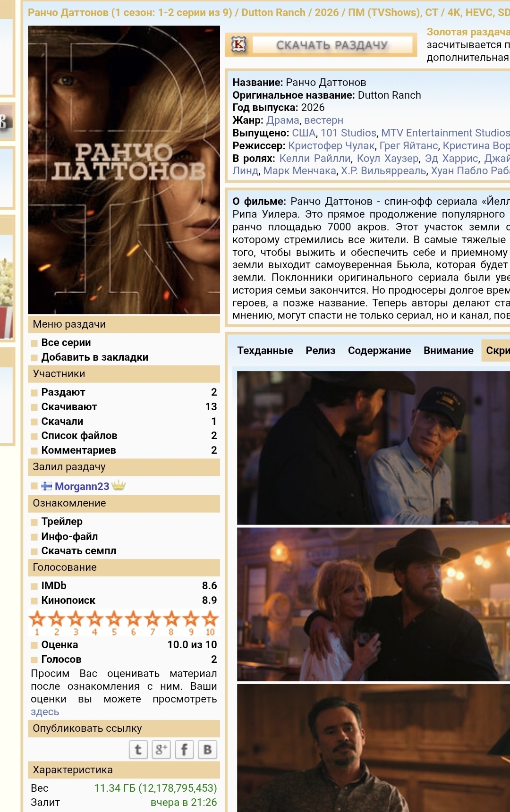Select the Внимание tab
Image resolution: width=510 pixels, height=812 pixels.
coord(448,350)
